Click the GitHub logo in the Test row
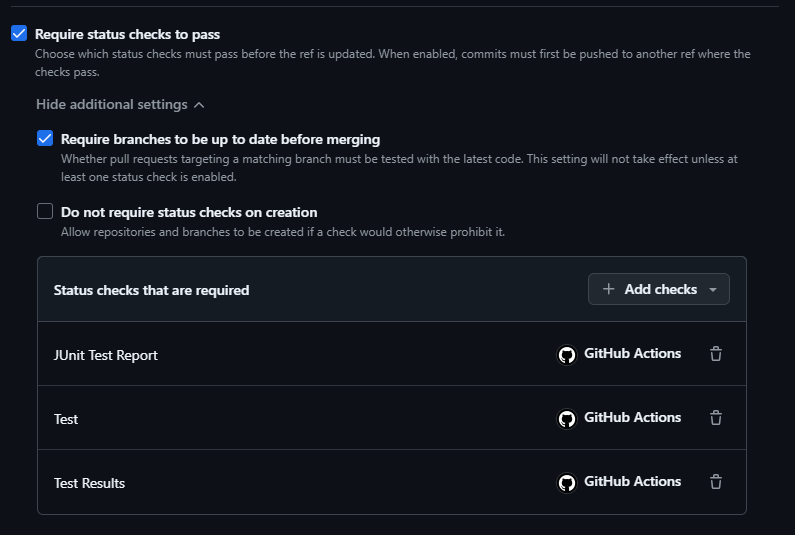The height and width of the screenshot is (535, 795). coord(567,419)
